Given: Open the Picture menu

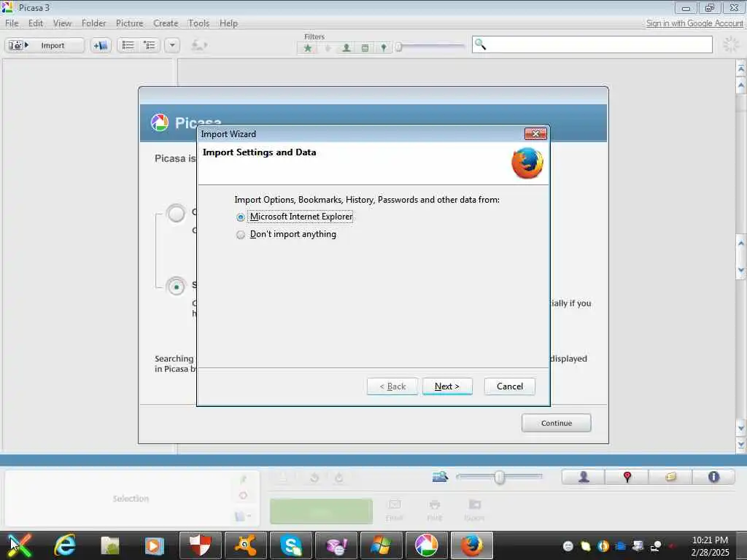Looking at the screenshot, I should click(130, 23).
